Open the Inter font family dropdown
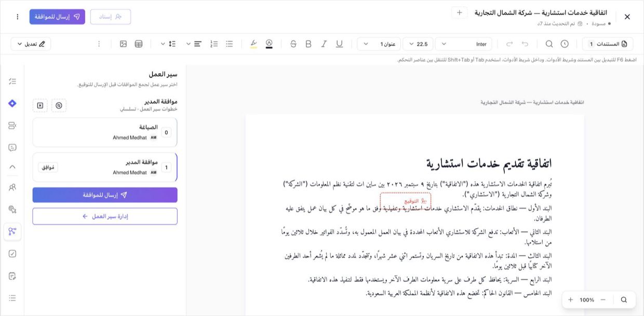644x316 pixels. 463,44
